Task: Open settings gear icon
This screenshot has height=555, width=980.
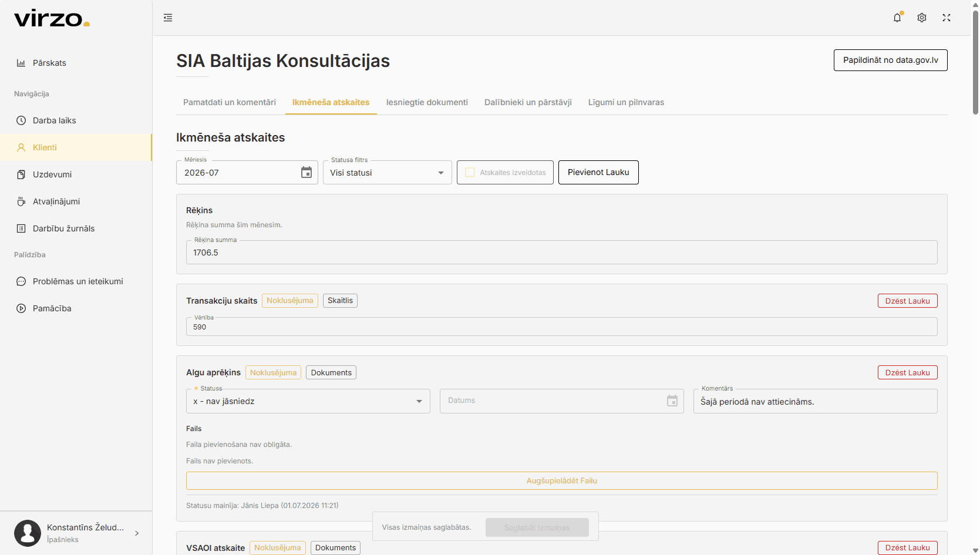Action: click(x=922, y=18)
